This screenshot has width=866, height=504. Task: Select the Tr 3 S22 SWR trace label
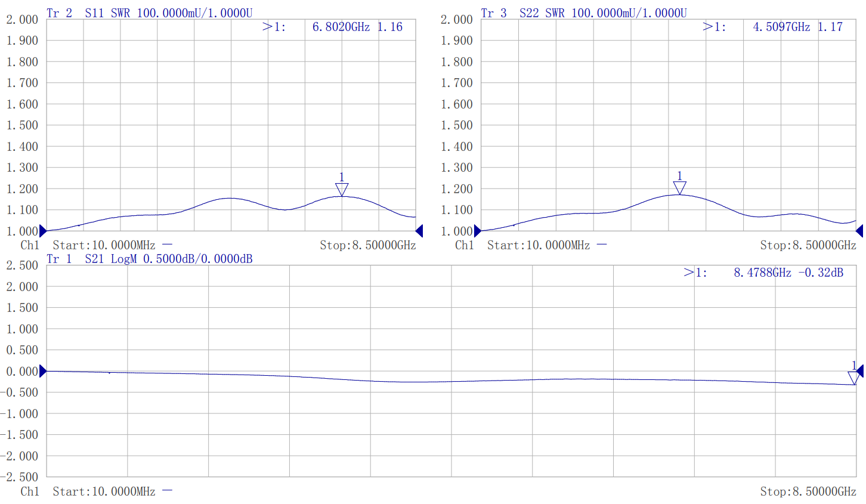tap(584, 13)
